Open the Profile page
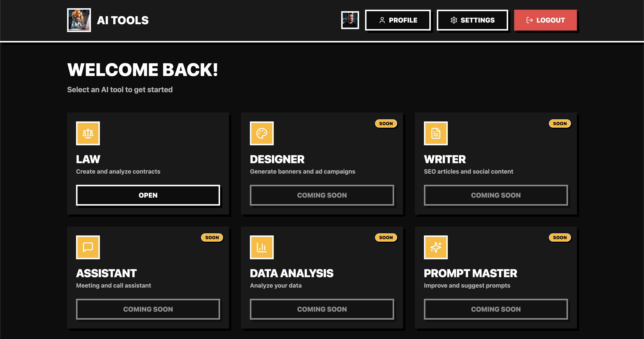The height and width of the screenshot is (339, 644). [x=397, y=20]
